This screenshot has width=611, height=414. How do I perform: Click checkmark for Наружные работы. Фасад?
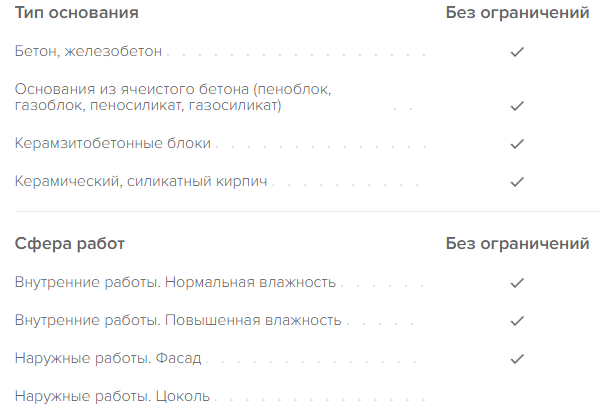coord(517,358)
